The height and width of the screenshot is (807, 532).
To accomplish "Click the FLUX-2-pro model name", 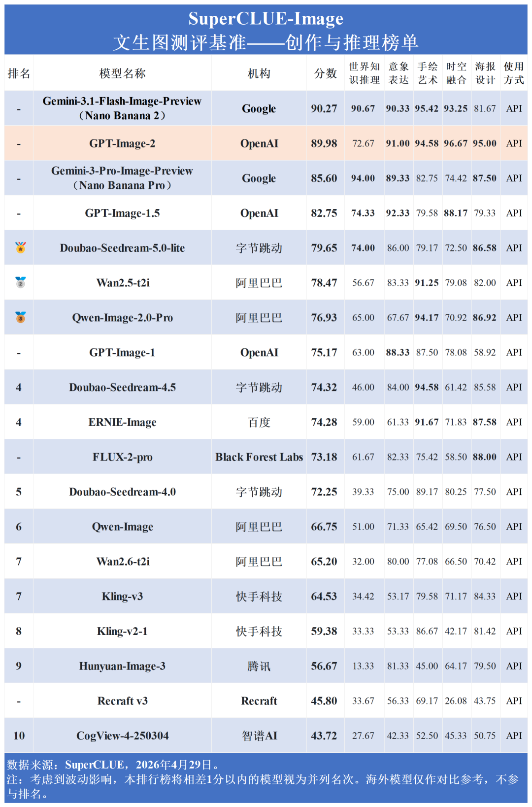I will pos(122,457).
